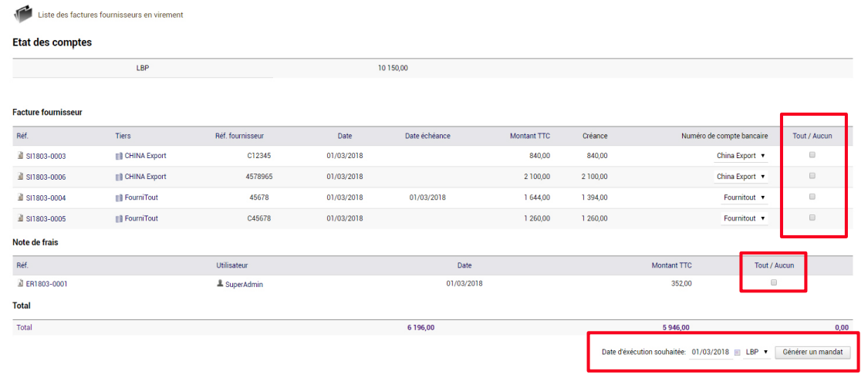
Task: Click the company icon beside CHINA Export first row
Action: click(119, 156)
